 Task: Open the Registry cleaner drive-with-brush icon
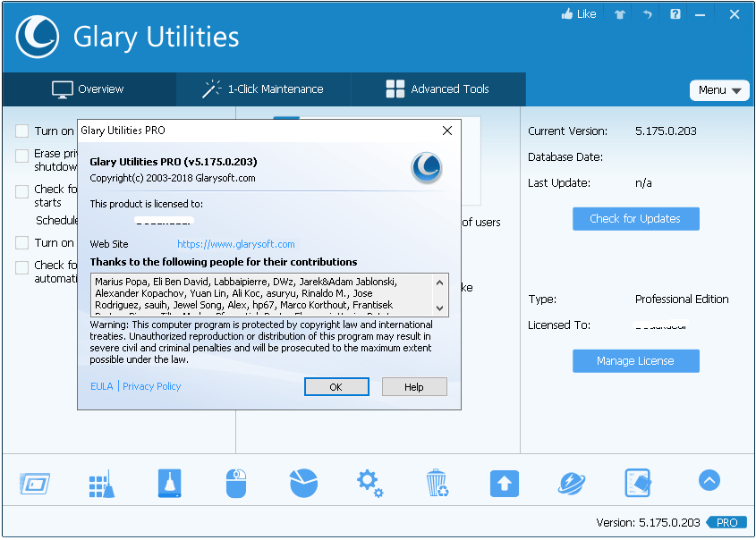point(169,483)
